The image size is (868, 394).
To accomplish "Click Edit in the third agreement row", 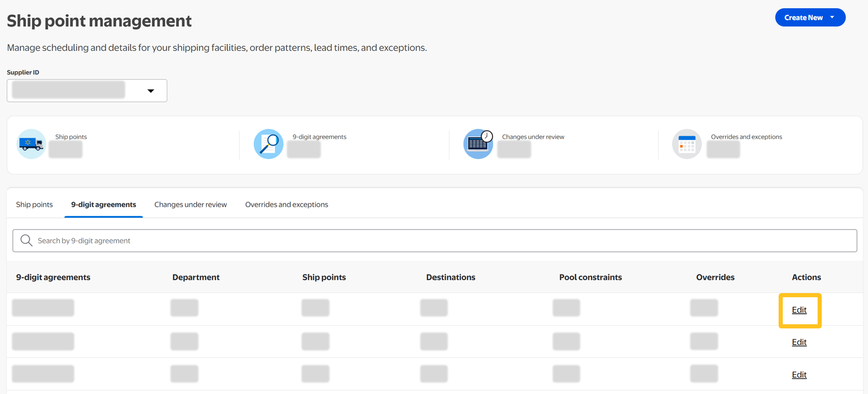I will click(799, 375).
